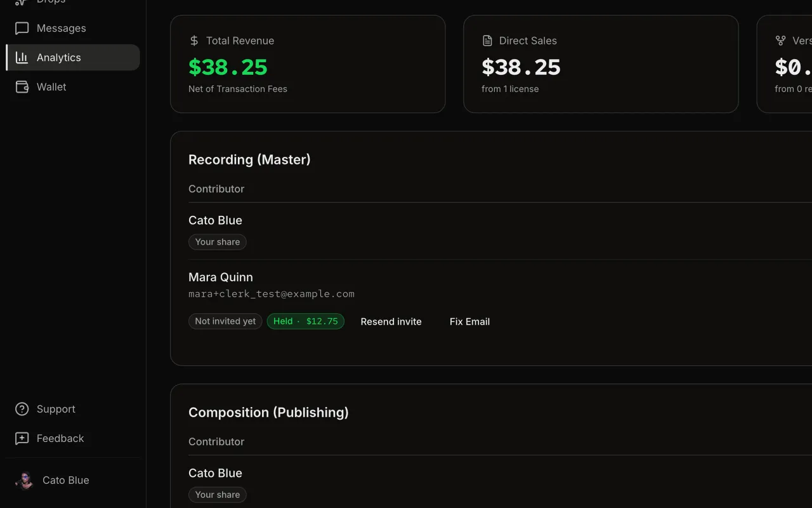Click the Composition (Publishing) heading

tap(268, 412)
